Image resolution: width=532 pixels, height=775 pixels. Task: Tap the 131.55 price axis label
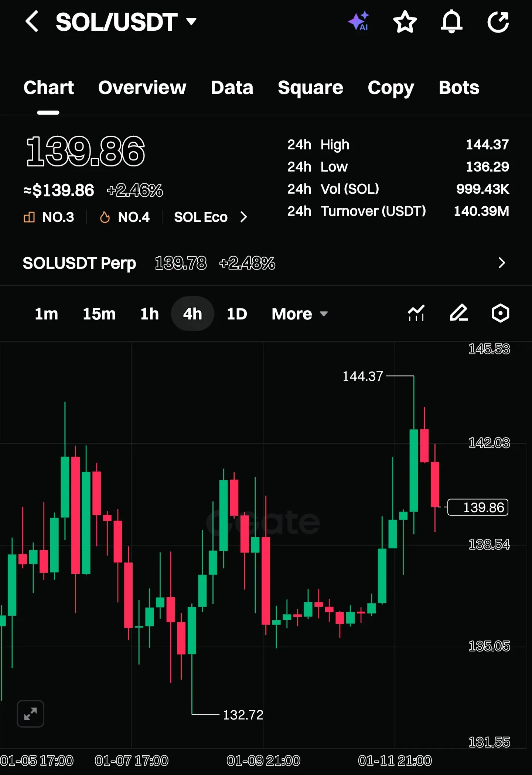[489, 742]
